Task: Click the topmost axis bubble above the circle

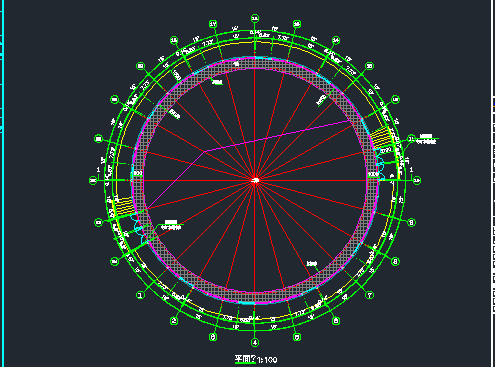Action: point(255,18)
